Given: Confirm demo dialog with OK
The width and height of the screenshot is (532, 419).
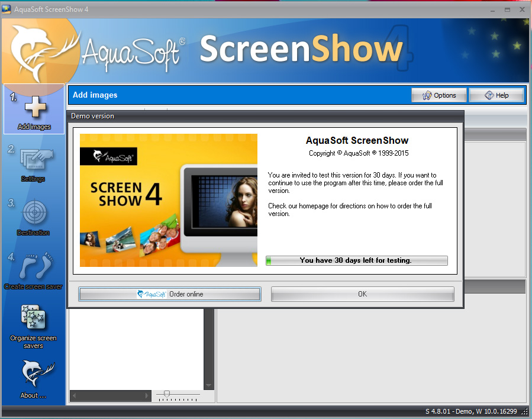Looking at the screenshot, I should [x=362, y=294].
